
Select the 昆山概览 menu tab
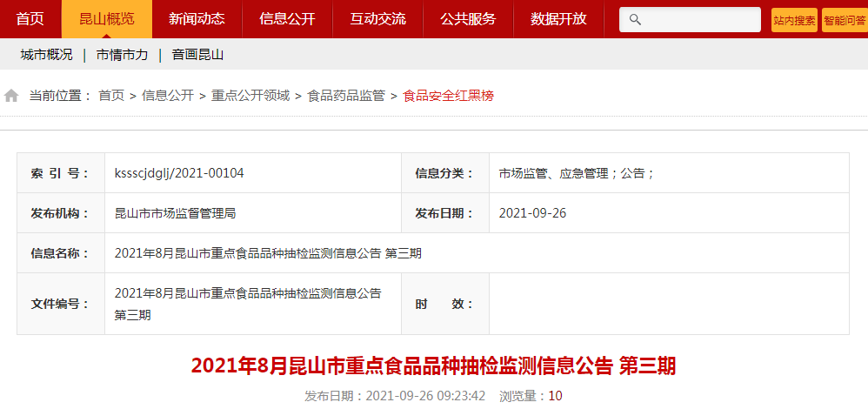[107, 19]
